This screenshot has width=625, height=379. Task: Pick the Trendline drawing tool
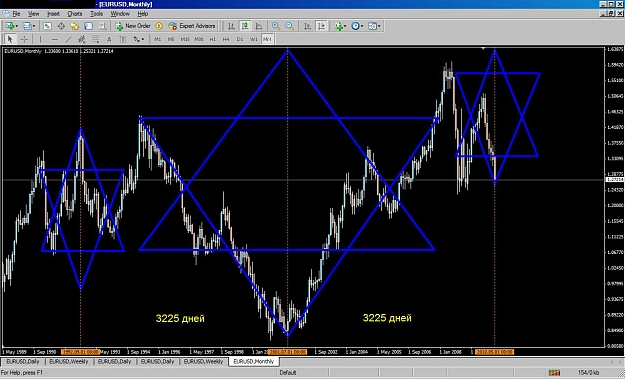click(x=68, y=39)
